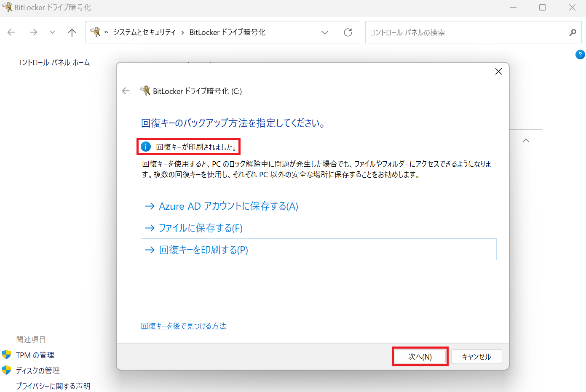The image size is (586, 392).
Task: Click the BitLocker icon in the address bar
Action: pos(96,32)
